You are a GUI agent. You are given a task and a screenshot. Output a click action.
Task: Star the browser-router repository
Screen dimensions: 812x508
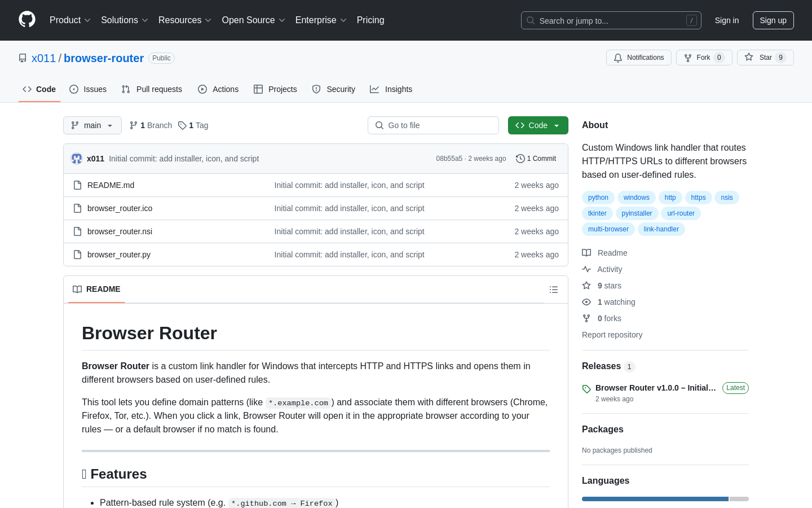point(765,58)
